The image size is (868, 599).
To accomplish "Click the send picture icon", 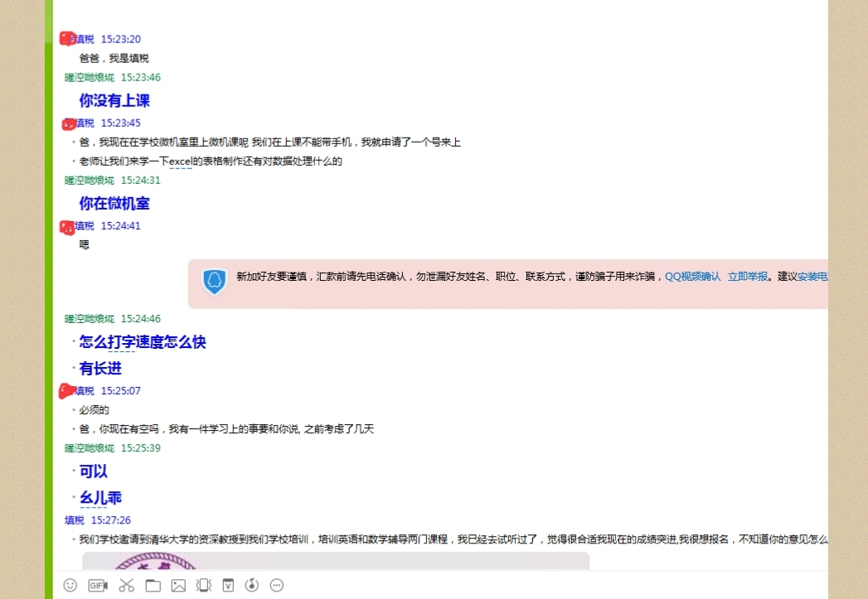I will coord(178,585).
